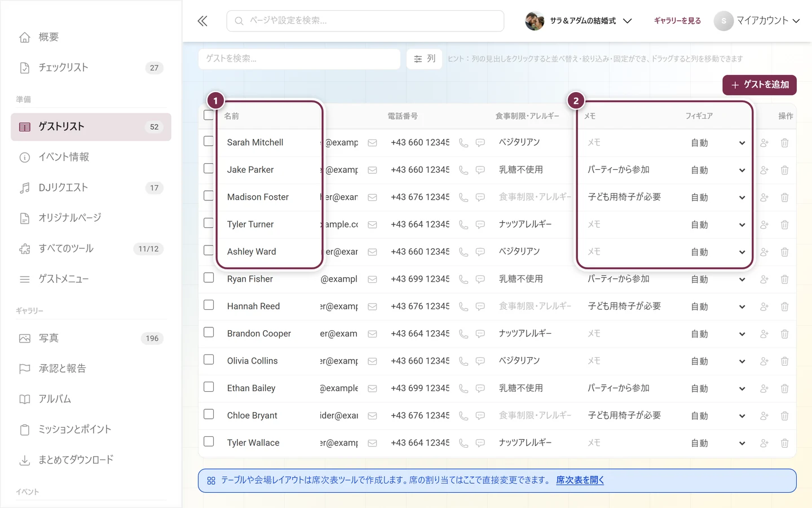The image size is (812, 508).
Task: Click the ゲストを追加 button
Action: 760,85
